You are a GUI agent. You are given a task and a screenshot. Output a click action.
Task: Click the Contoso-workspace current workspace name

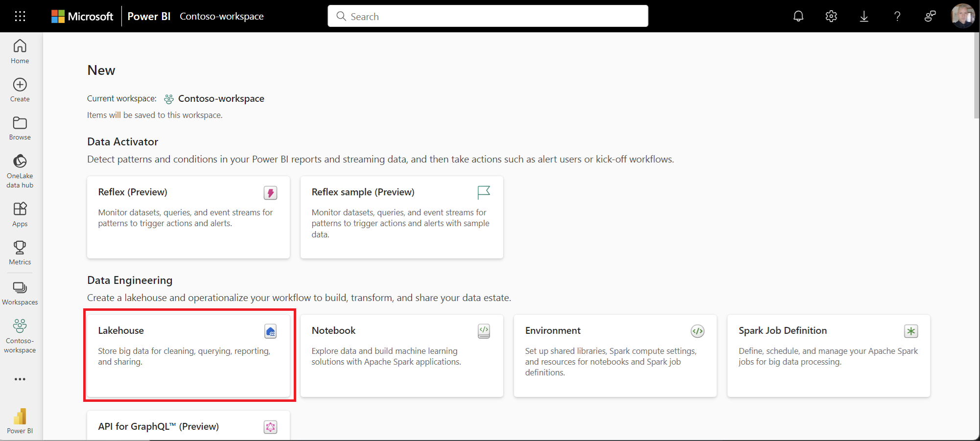tap(221, 98)
